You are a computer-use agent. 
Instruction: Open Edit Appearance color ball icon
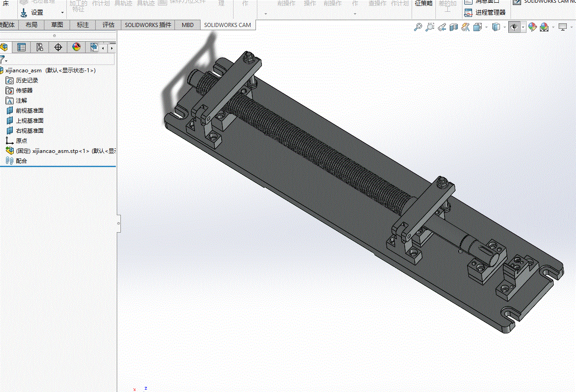coord(533,27)
